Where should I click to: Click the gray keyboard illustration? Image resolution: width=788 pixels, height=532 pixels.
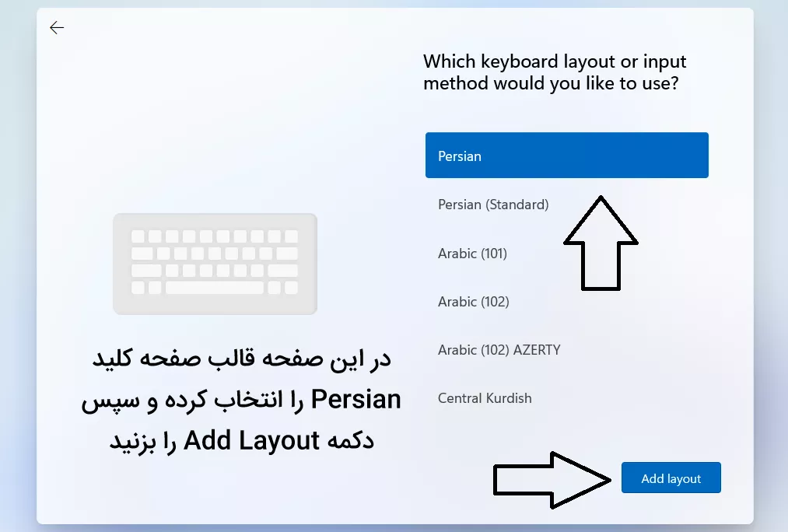coord(215,264)
